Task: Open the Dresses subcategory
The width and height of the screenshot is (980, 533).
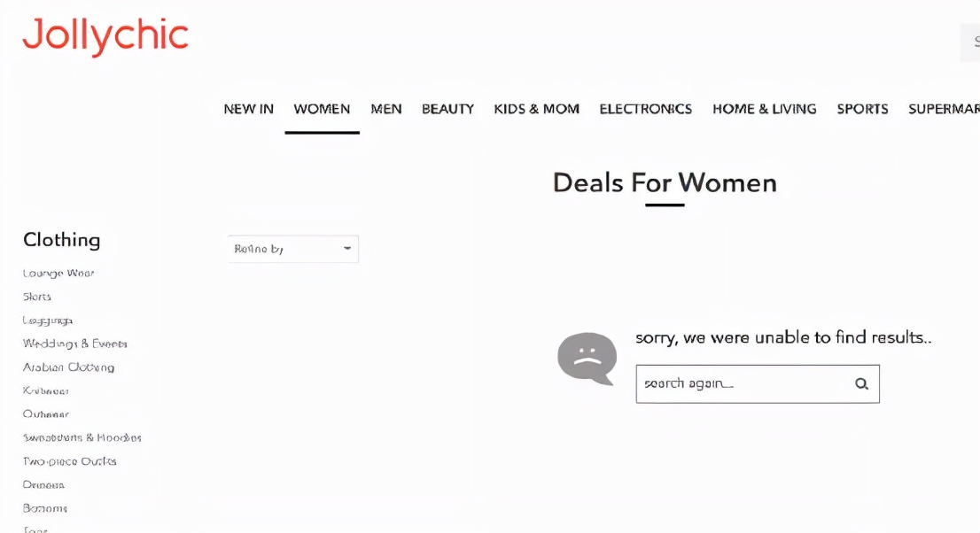Action: click(x=43, y=485)
